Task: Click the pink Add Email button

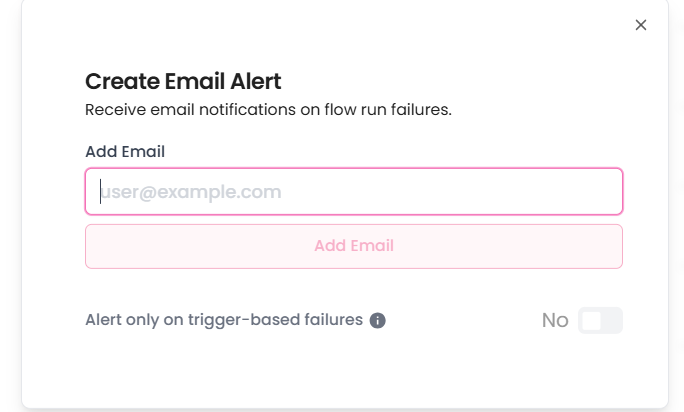Action: point(354,246)
